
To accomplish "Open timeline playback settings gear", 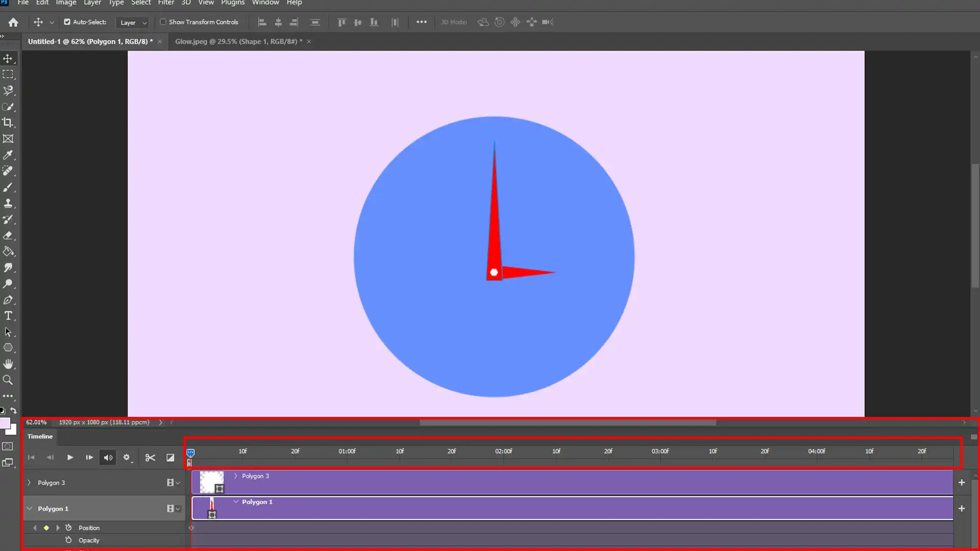I will pyautogui.click(x=127, y=458).
